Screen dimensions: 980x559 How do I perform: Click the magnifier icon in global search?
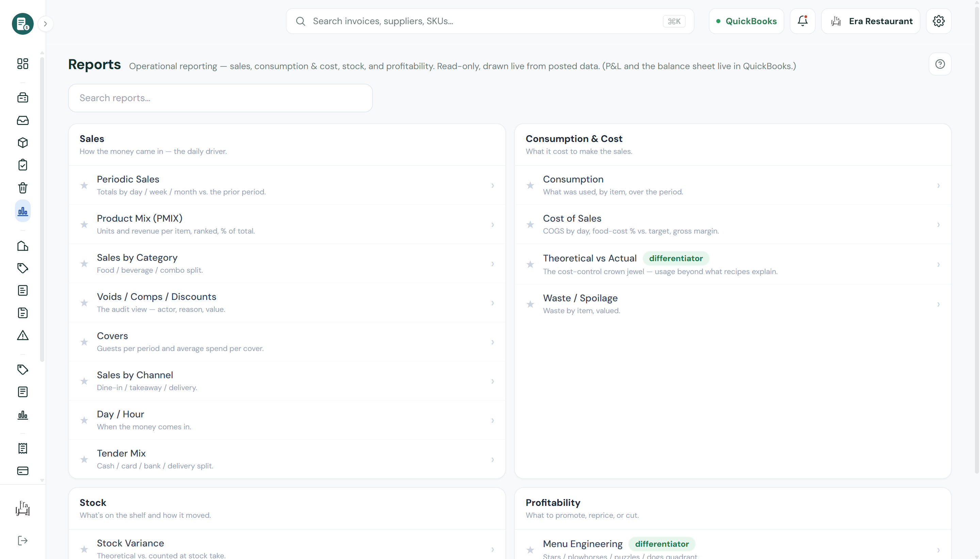click(x=300, y=21)
